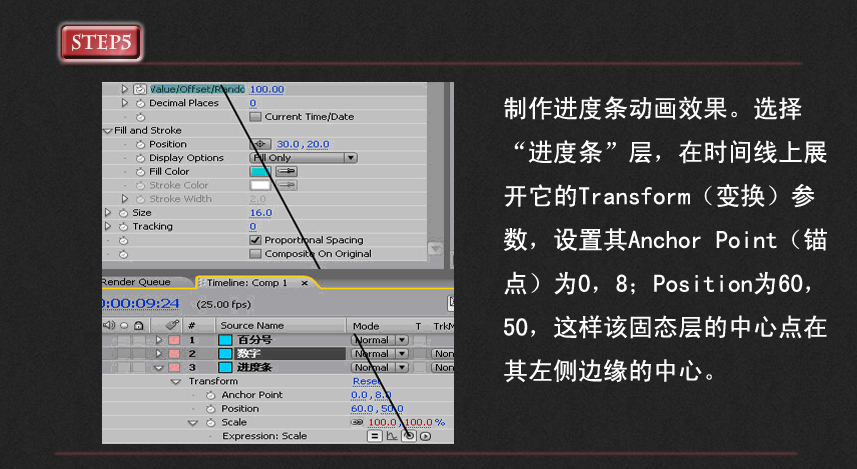Click the current time 0:00:09:24
The image size is (857, 469).
tap(140, 303)
